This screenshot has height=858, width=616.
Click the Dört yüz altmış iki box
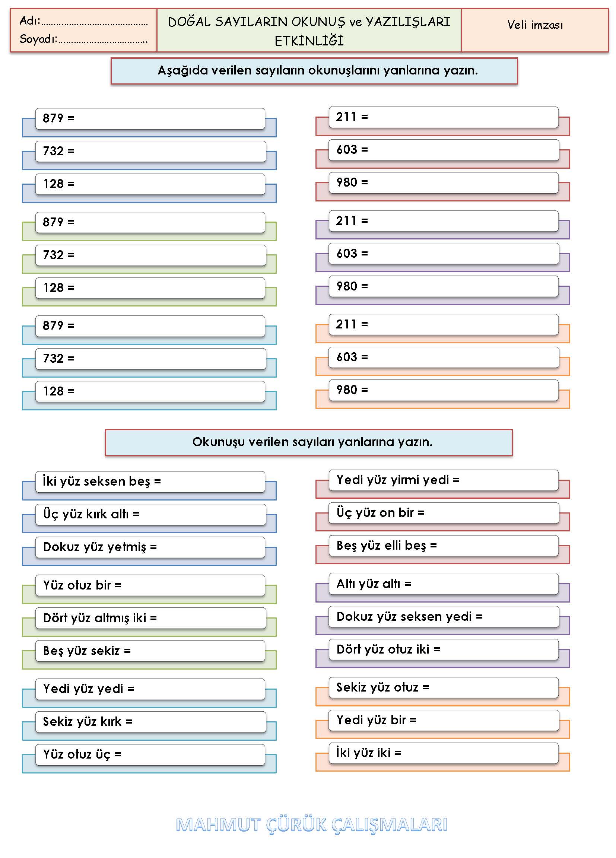(x=150, y=618)
